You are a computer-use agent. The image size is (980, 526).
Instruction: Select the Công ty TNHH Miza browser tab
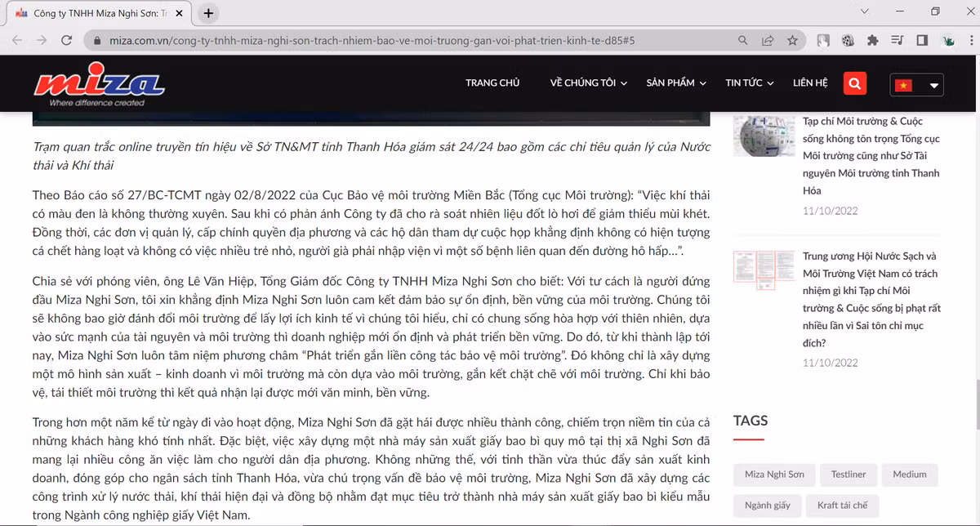98,12
